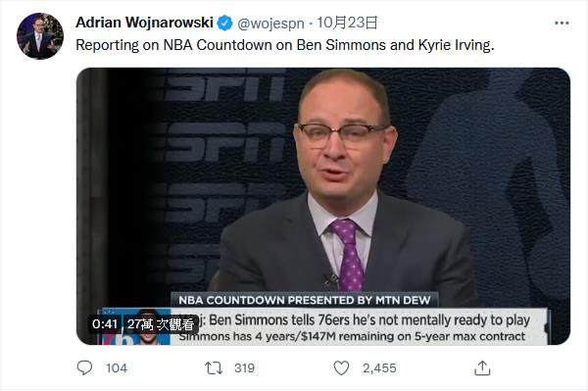
Task: Open the tweet via the 10月23日 date
Action: [x=347, y=23]
